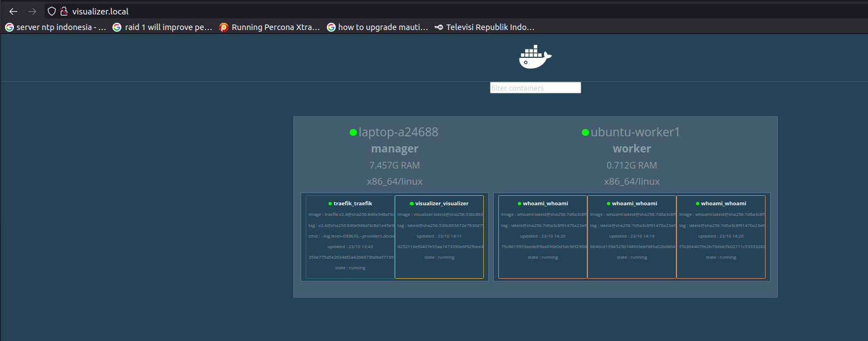868x341 pixels.
Task: Click the insecure connection padlock icon
Action: click(x=63, y=11)
